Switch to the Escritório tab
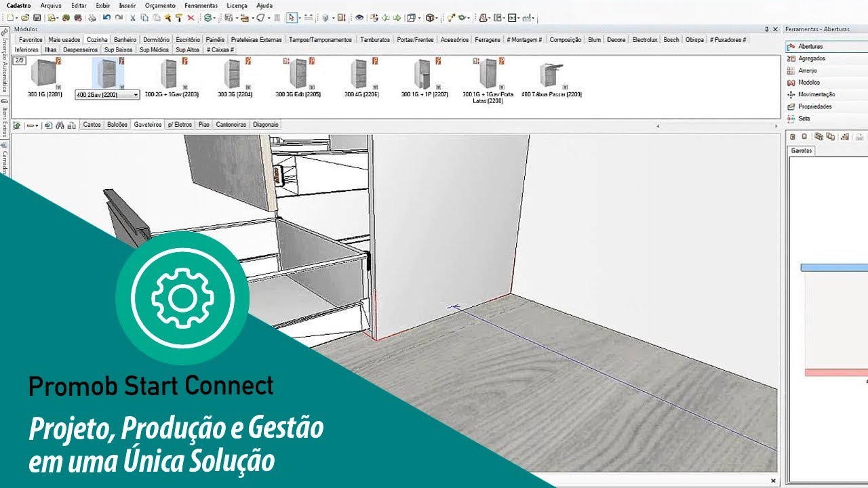 point(188,40)
